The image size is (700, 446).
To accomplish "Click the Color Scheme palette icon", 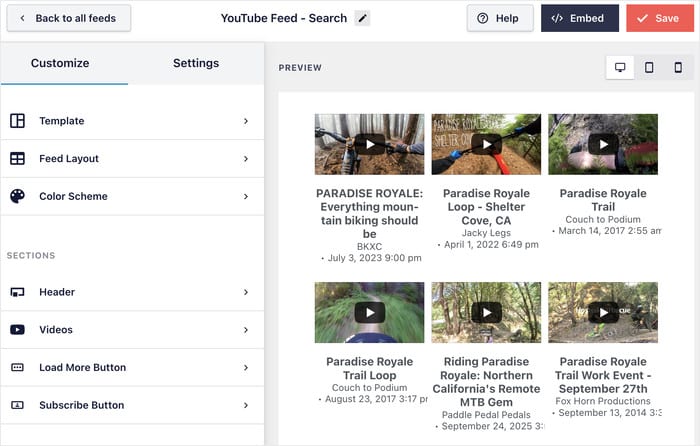I will (17, 196).
